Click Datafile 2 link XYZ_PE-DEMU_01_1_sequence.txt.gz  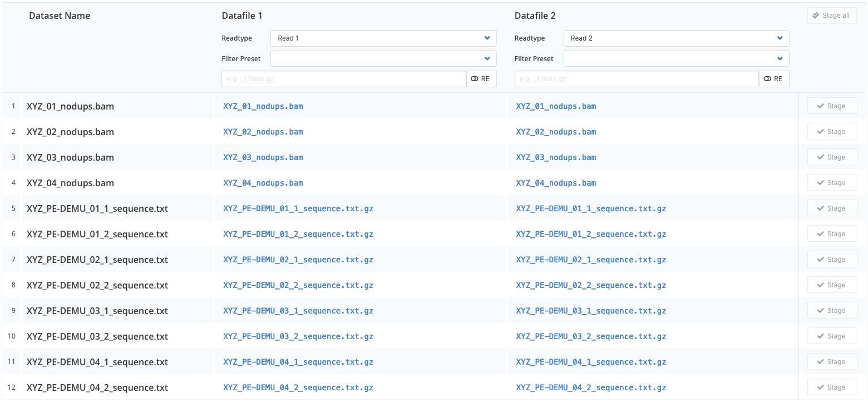[591, 208]
